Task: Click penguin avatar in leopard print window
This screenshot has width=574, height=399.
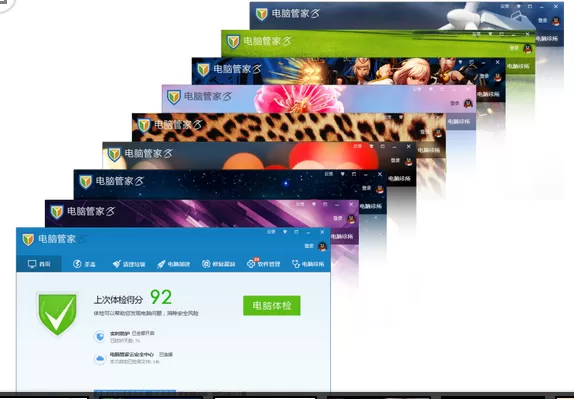Action: [x=438, y=133]
